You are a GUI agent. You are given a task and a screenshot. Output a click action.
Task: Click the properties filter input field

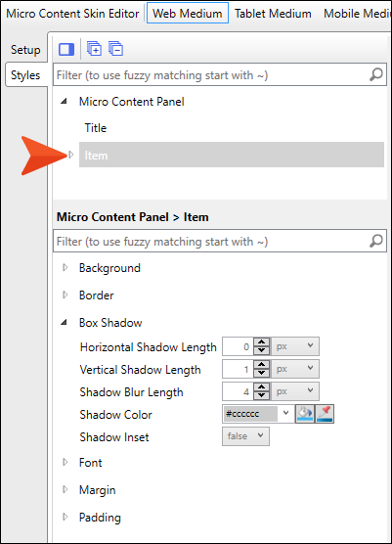pyautogui.click(x=211, y=241)
